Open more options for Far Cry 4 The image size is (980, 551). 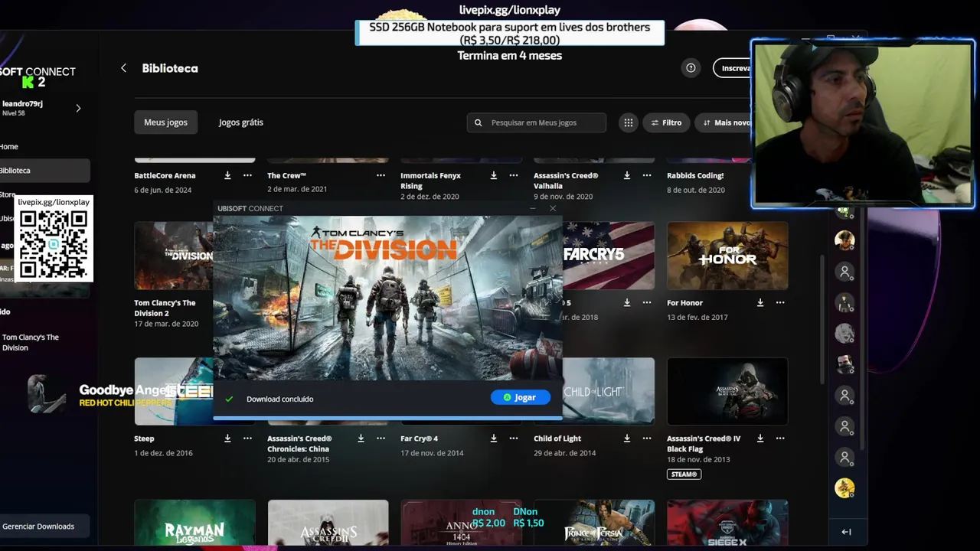point(514,439)
